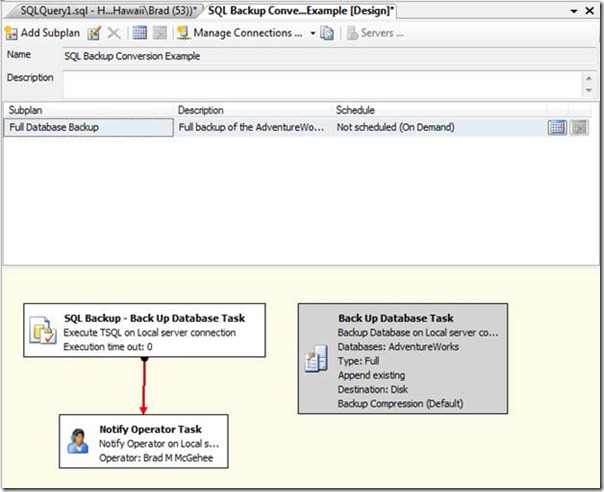Select the Full Database Backup subplan row
The width and height of the screenshot is (604, 492).
click(x=88, y=128)
